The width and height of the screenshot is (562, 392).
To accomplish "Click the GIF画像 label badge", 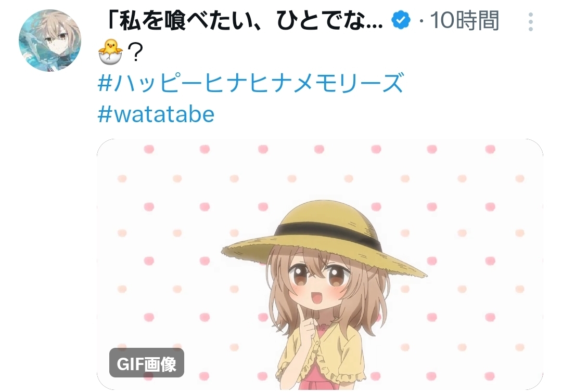I will (x=147, y=363).
